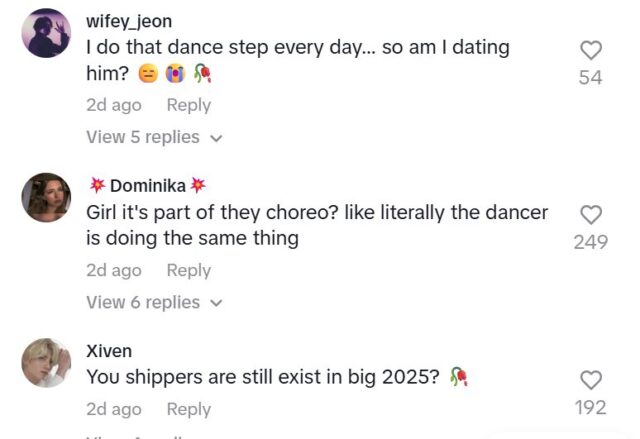This screenshot has height=439, width=640.
Task: Like Dominika's comment with the heart
Action: pyautogui.click(x=591, y=214)
